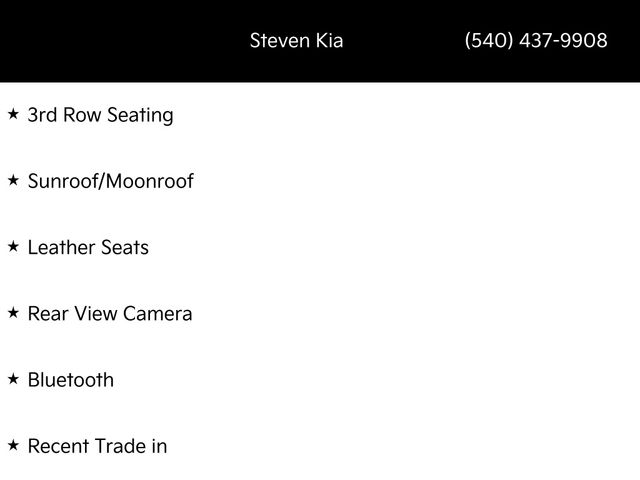640x480 pixels.
Task: Click the Steven Kia dealership name
Action: (x=296, y=41)
